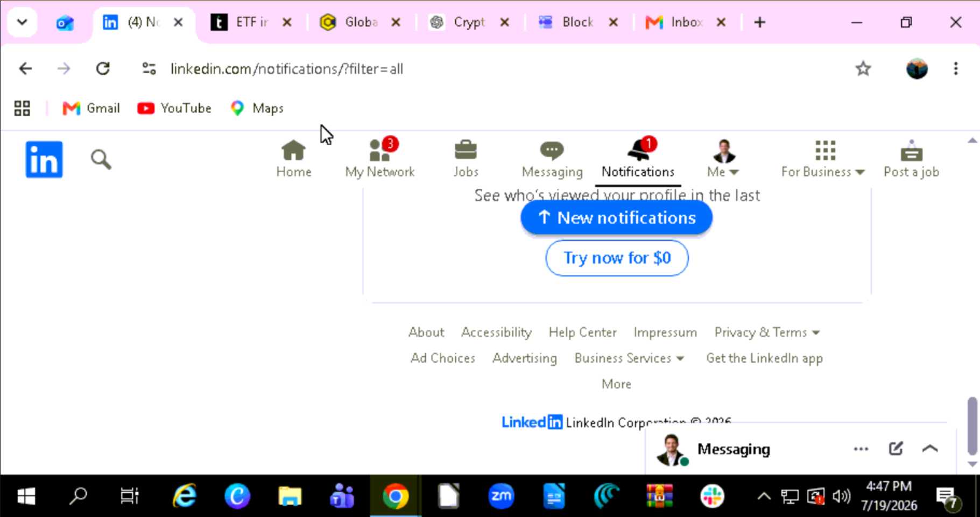Image resolution: width=980 pixels, height=517 pixels.
Task: Open the Windows Start menu
Action: coord(26,496)
